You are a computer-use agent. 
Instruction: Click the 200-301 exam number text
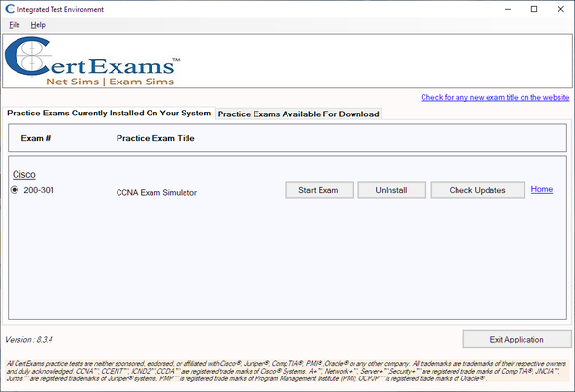39,190
